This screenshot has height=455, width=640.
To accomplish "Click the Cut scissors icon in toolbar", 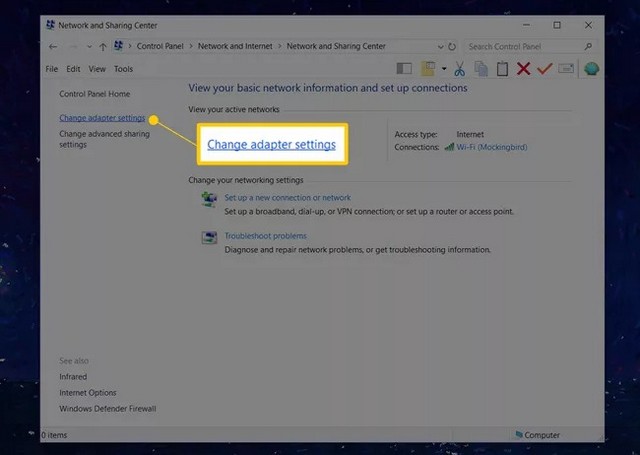I will pos(459,69).
